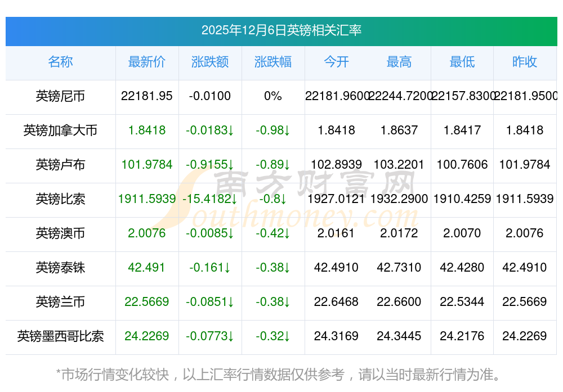Click the 英镑墨西哥比索 latest price 24.2269
563x392 pixels.
(x=147, y=336)
